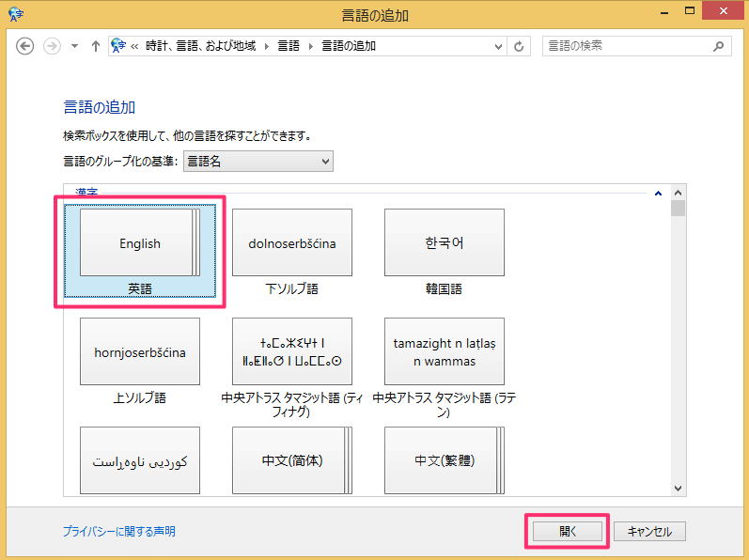
Task: Expand the address bar history dropdown
Action: pos(498,46)
